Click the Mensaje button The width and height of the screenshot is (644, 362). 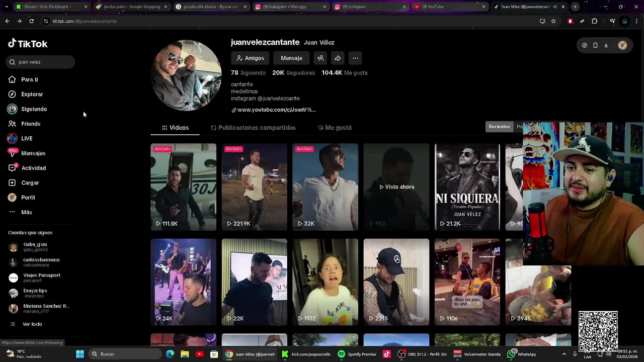(291, 58)
